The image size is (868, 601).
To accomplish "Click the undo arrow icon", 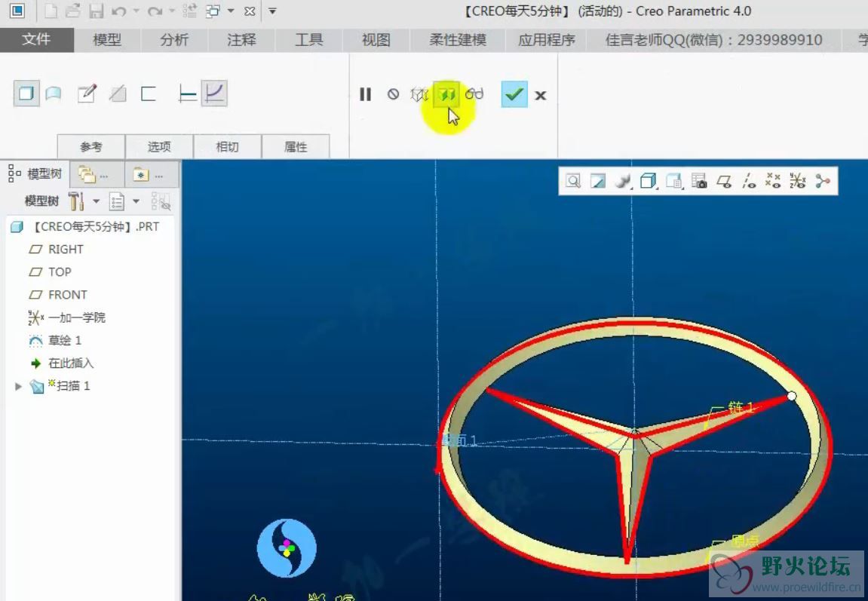I will (x=118, y=11).
